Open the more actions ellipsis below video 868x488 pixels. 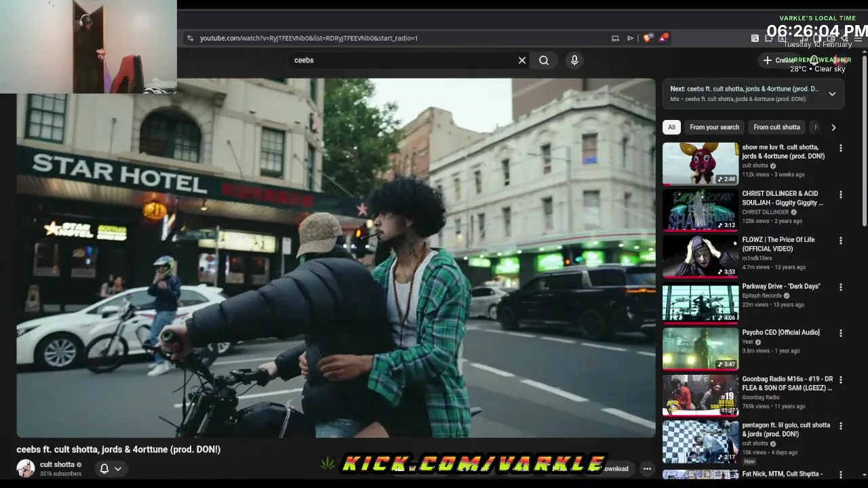pyautogui.click(x=647, y=468)
